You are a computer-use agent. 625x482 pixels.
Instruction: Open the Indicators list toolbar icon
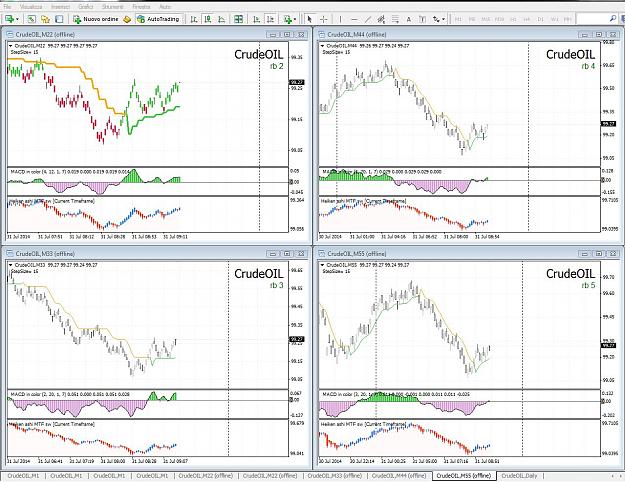click(287, 19)
